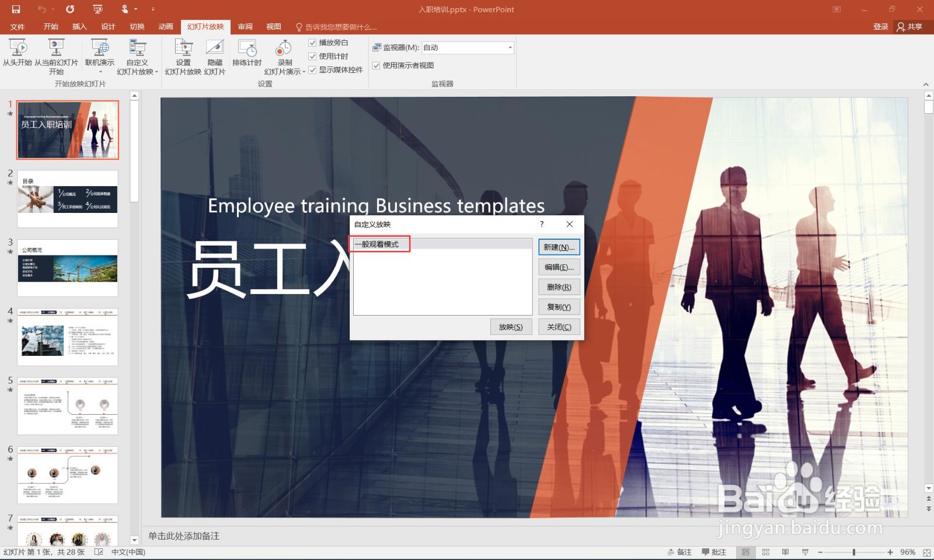Viewport: 934px width, 560px height.
Task: Open Customize Quick Access Toolbar dropdown
Action: [x=153, y=9]
